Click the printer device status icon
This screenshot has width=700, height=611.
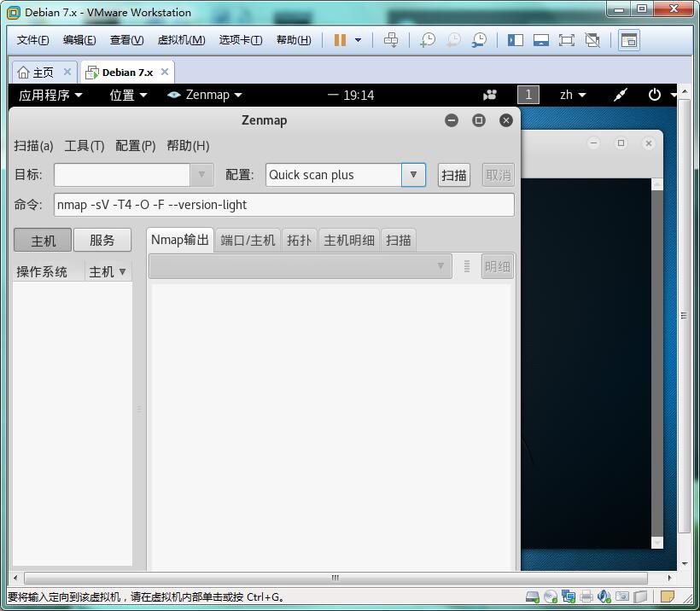point(586,596)
